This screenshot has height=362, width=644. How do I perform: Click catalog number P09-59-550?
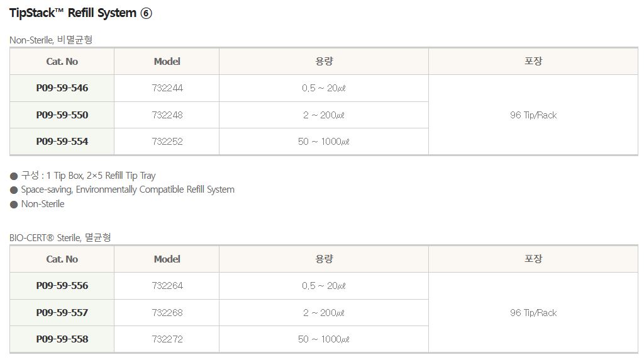(62, 115)
